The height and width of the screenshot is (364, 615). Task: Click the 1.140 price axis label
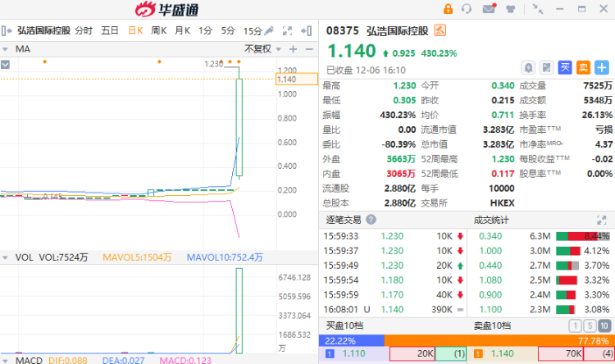(297, 80)
